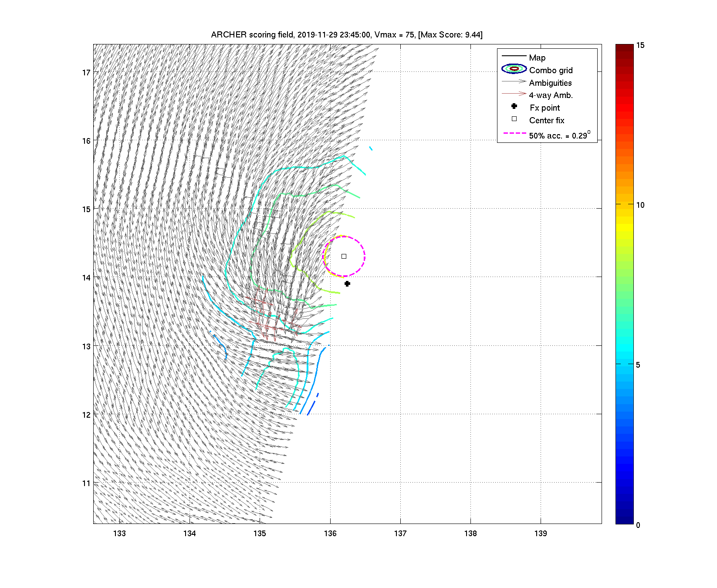Click the colorbar tick label 5
Viewport: 717px width, 588px height.
click(638, 365)
